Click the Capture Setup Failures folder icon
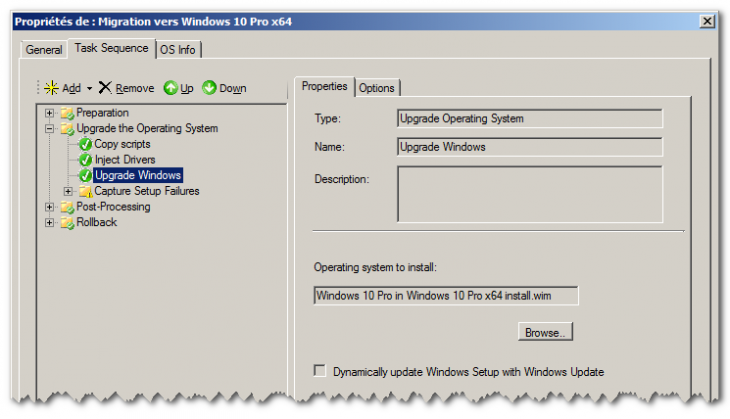Viewport: 730px width, 419px height. click(x=85, y=191)
